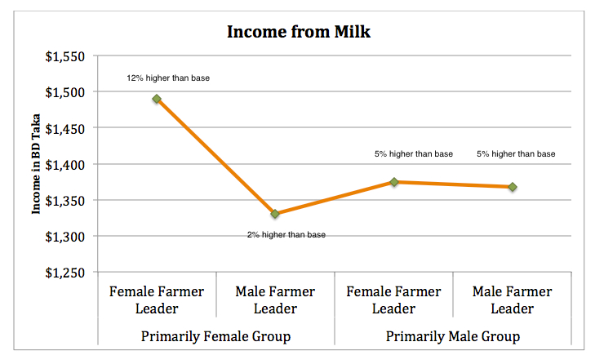595x364 pixels.
Task: Select the 2% higher than base label
Action: (286, 235)
